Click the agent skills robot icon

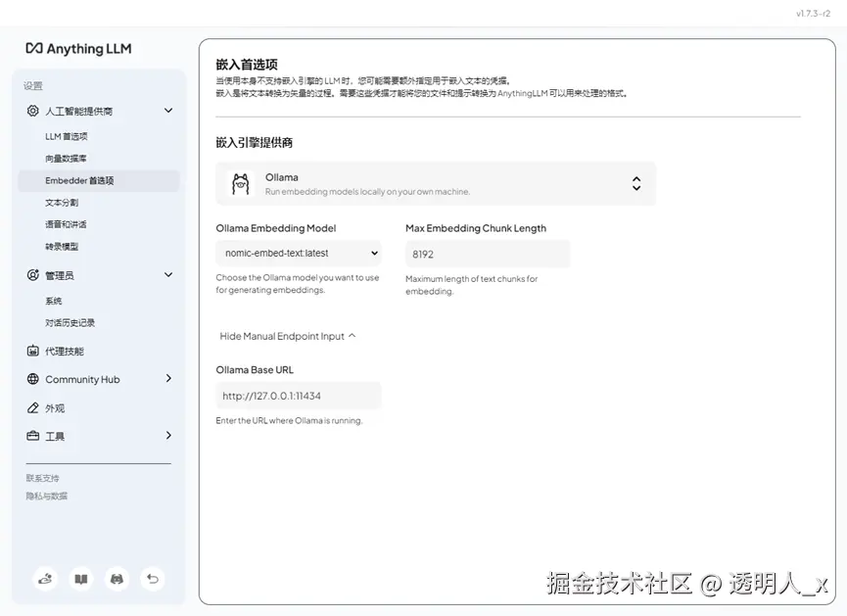[x=33, y=351]
